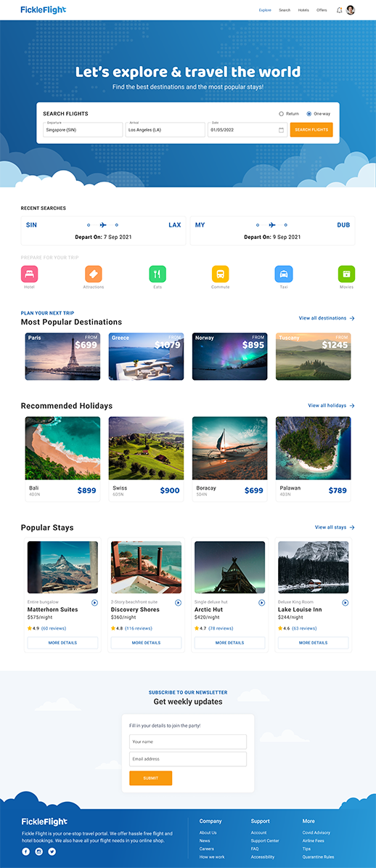Open More Details for Discovery Shores
Image resolution: width=376 pixels, height=868 pixels.
[x=146, y=643]
